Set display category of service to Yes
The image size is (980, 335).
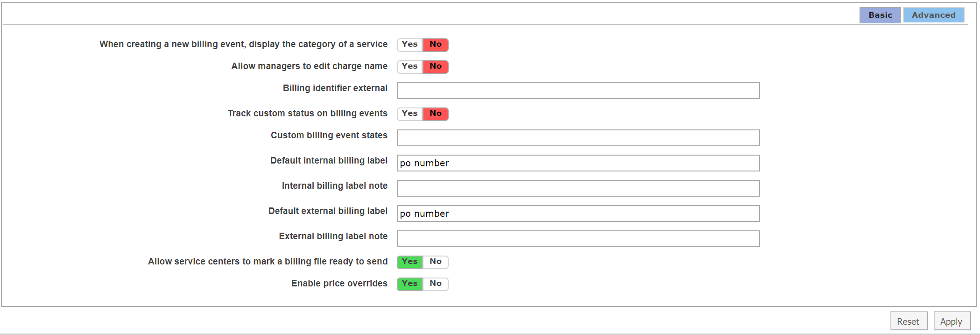click(409, 44)
